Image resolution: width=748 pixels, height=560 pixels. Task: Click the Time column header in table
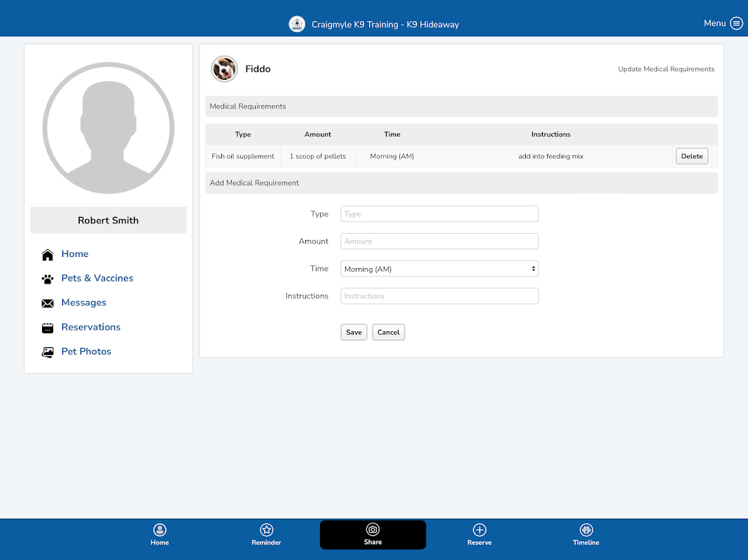click(x=392, y=134)
